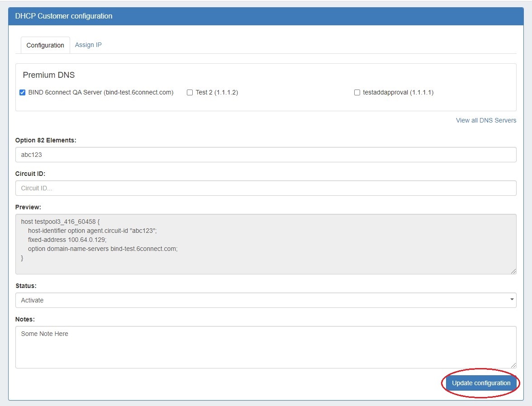
Task: Click the 'Notes:' field label
Action: pos(25,319)
